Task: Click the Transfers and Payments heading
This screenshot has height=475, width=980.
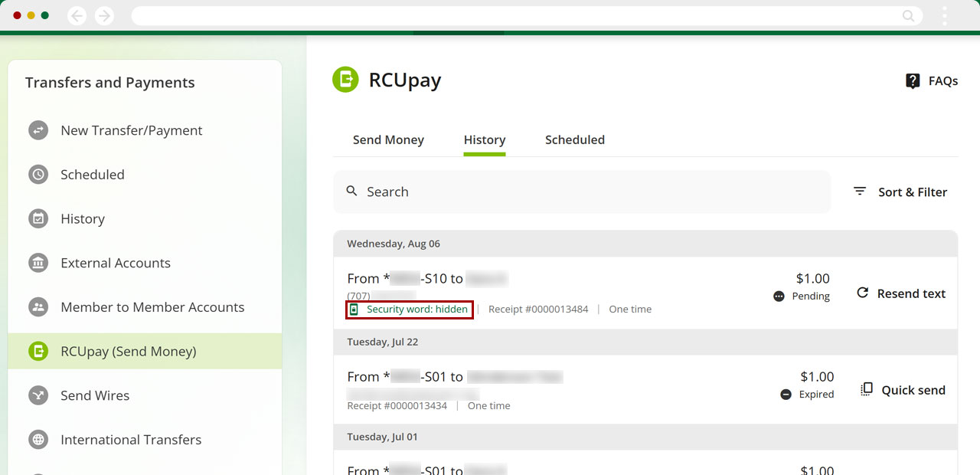Action: pos(110,83)
